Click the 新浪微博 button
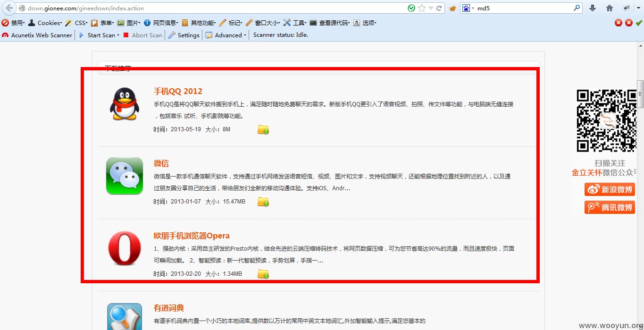This screenshot has height=330, width=644. 610,189
